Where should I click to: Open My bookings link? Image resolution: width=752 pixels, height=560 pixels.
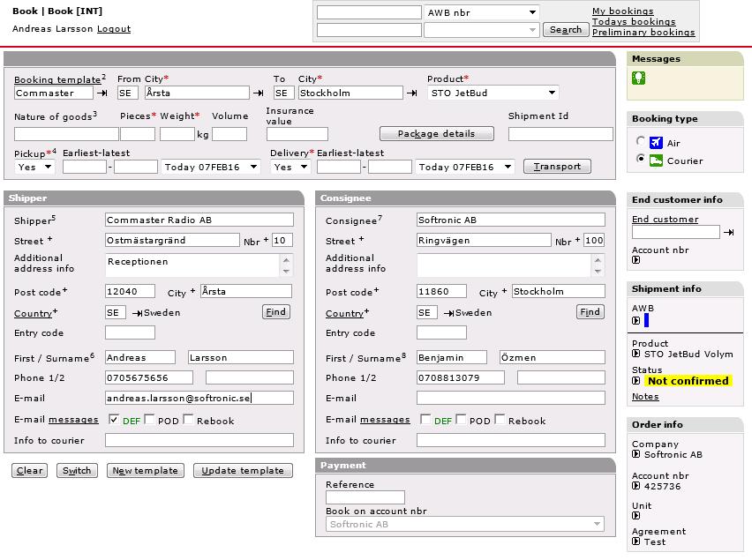click(x=622, y=11)
